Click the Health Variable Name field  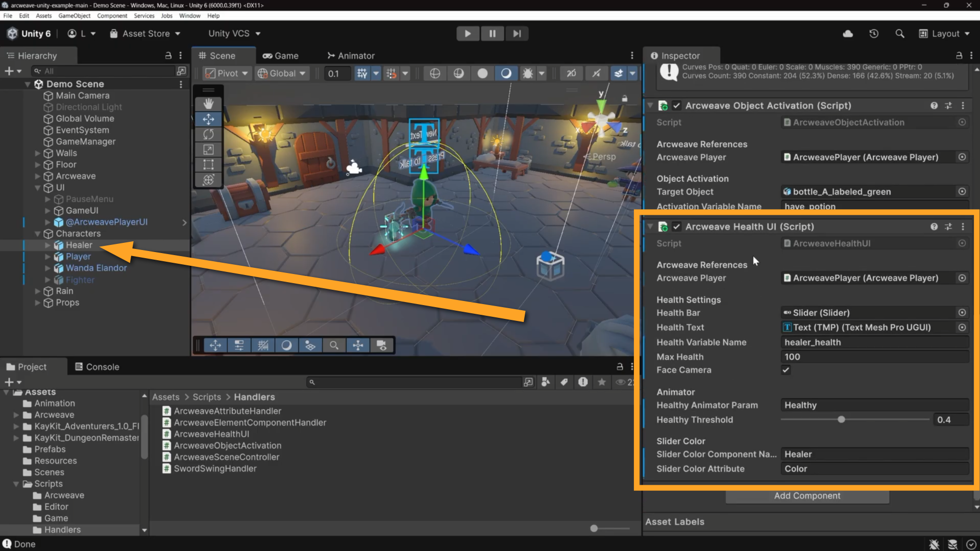tap(875, 342)
